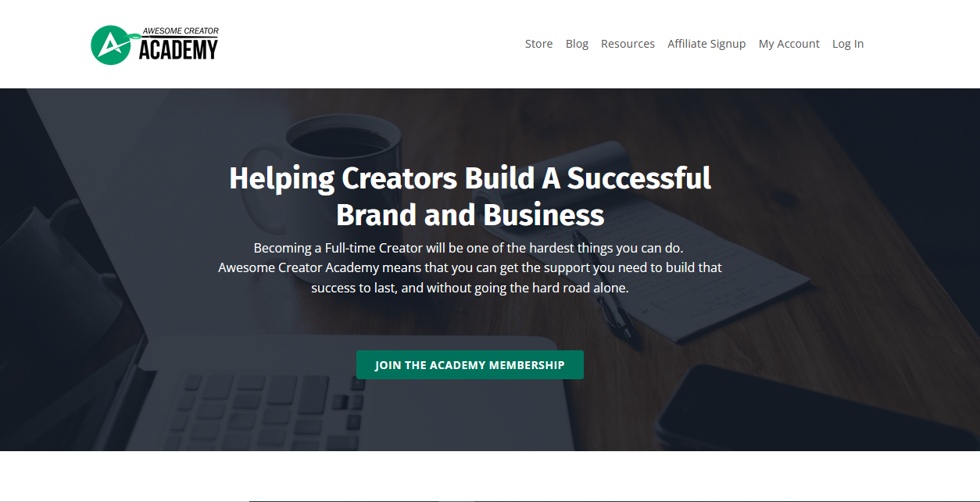Click the sentence starting with Awesome Creator Academy means
Image resolution: width=980 pixels, height=502 pixels.
point(470,267)
